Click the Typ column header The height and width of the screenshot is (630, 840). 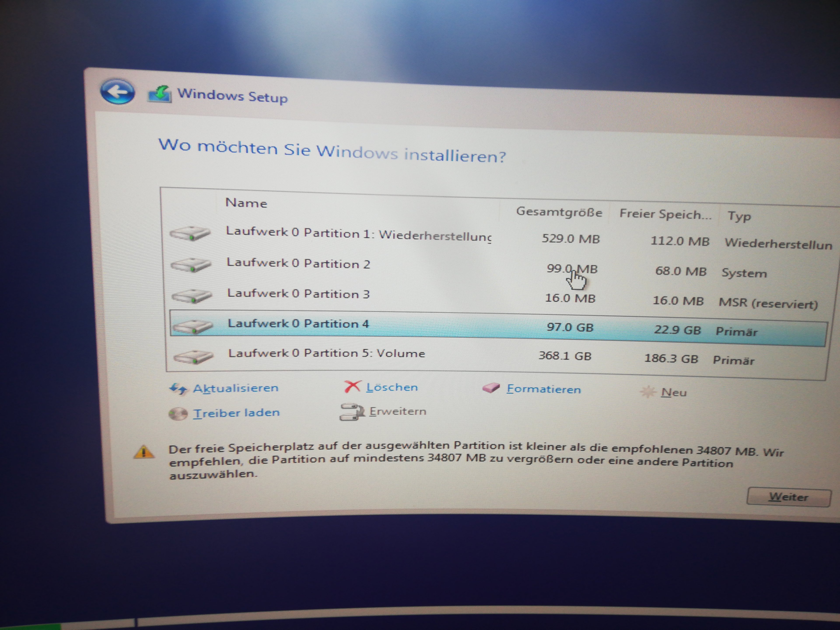738,216
